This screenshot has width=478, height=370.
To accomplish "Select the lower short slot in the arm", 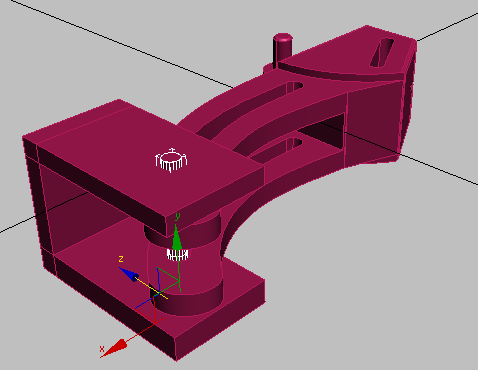I will tap(277, 148).
